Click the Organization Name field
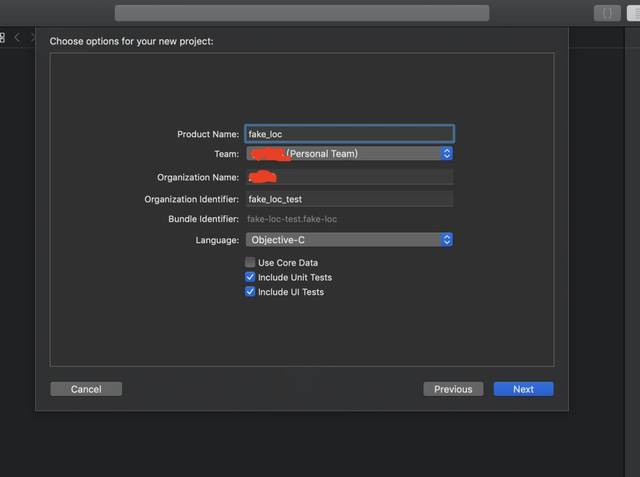The height and width of the screenshot is (477, 640). click(x=350, y=177)
